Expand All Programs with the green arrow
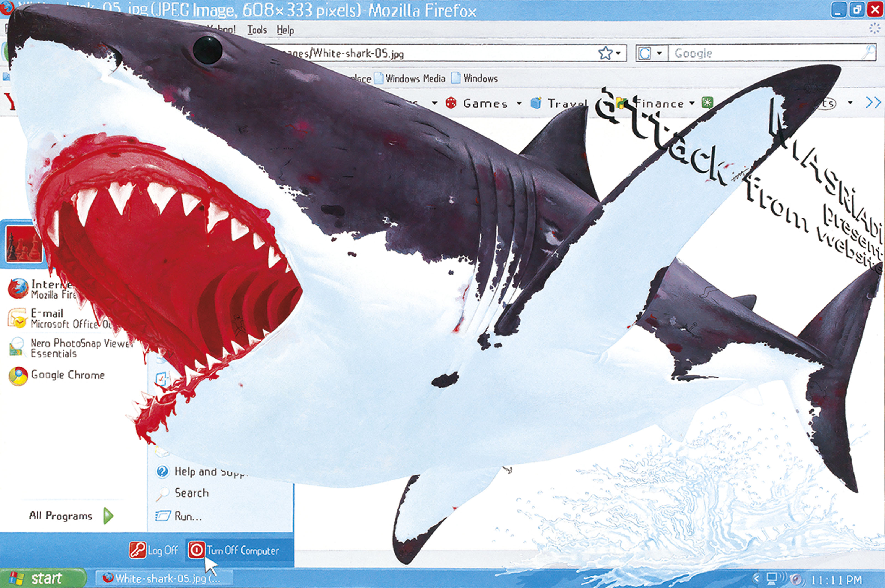 point(108,516)
